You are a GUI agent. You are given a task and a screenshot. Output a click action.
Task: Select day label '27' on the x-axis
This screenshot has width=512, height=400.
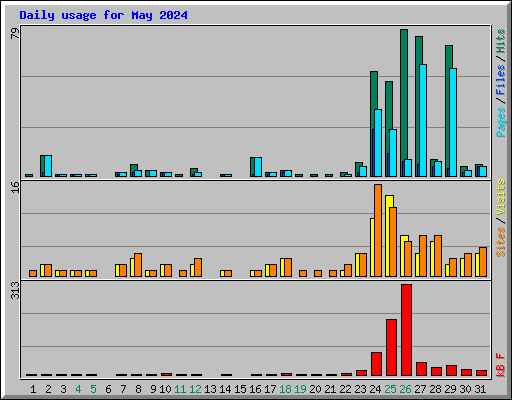click(420, 389)
